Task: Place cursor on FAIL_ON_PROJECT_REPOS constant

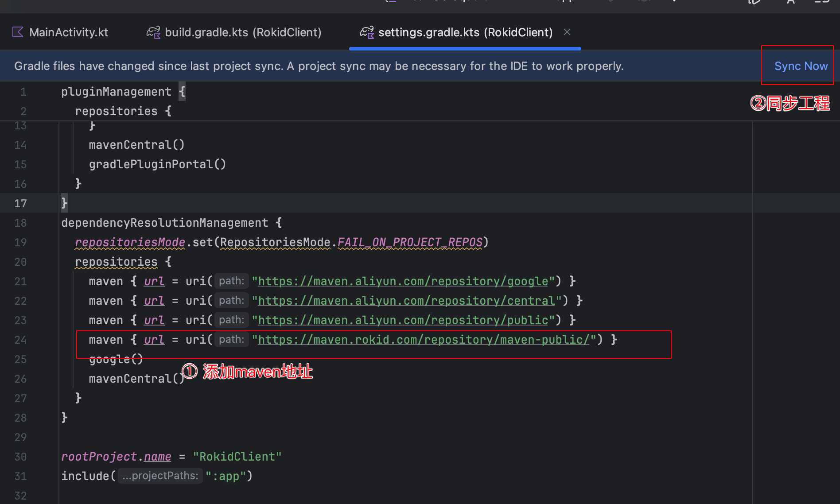Action: (x=410, y=242)
